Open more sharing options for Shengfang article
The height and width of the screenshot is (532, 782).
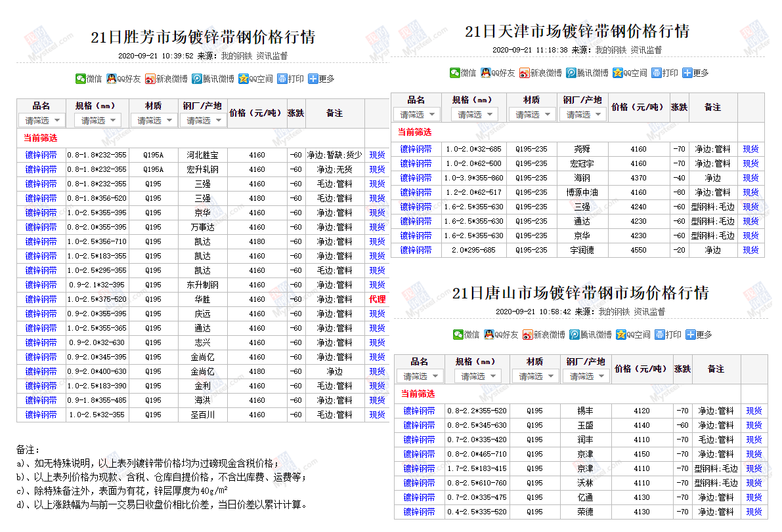313,79
